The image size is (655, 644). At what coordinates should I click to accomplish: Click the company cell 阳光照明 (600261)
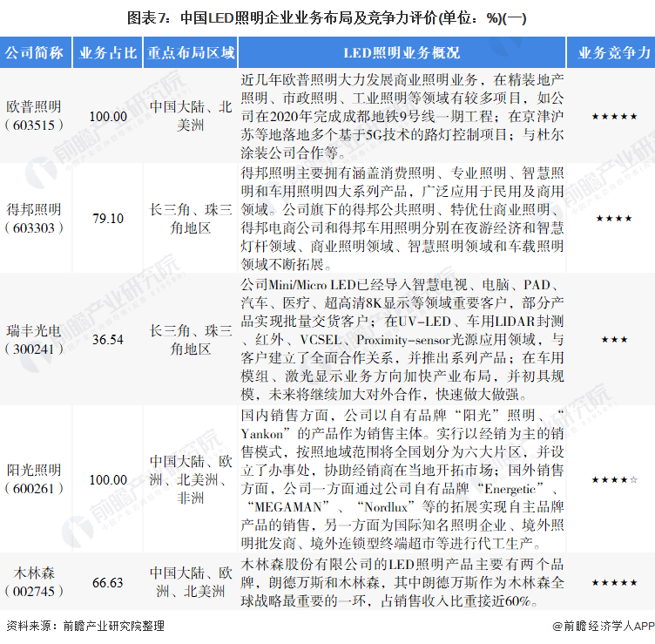click(x=34, y=479)
